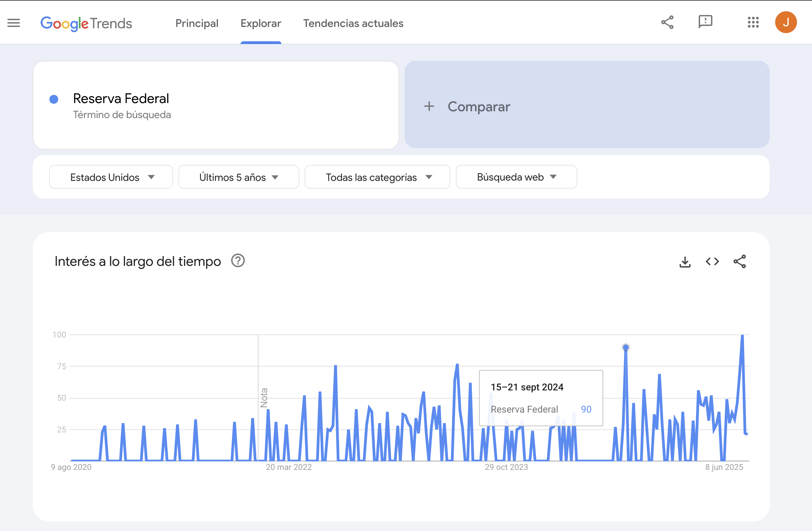812x531 pixels.
Task: Click the 9 ago 2020 axis label
Action: (x=71, y=467)
